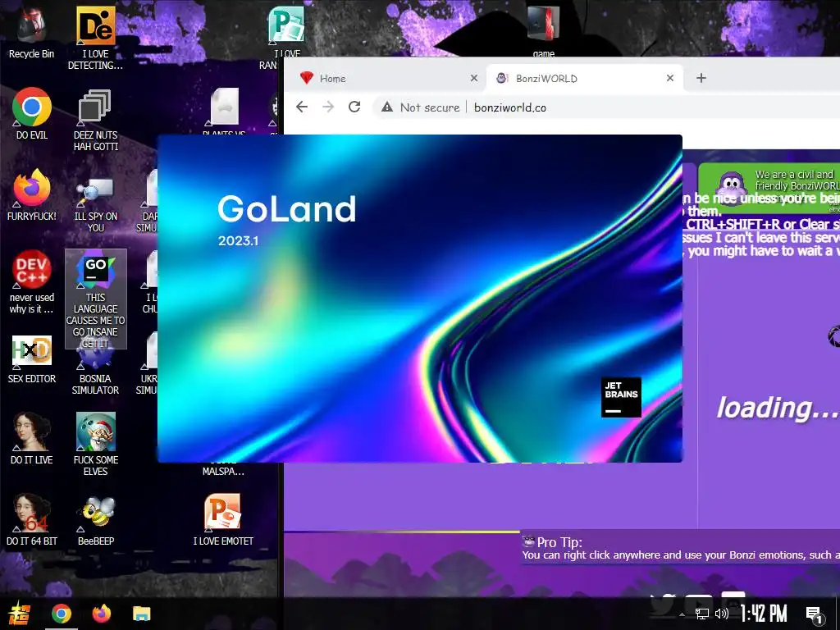
Task: Close the Home tab in Chrome
Action: point(473,78)
